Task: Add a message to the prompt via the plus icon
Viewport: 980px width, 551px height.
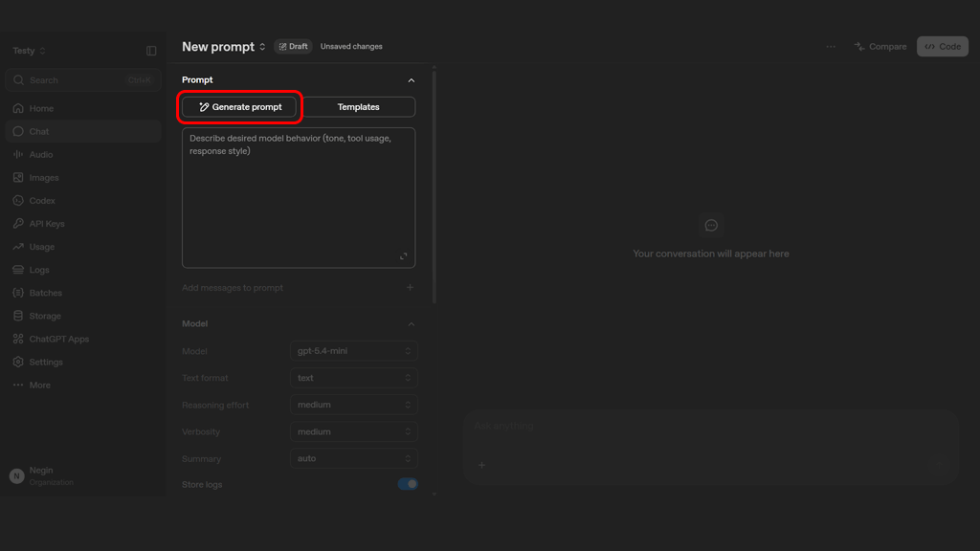Action: click(410, 287)
